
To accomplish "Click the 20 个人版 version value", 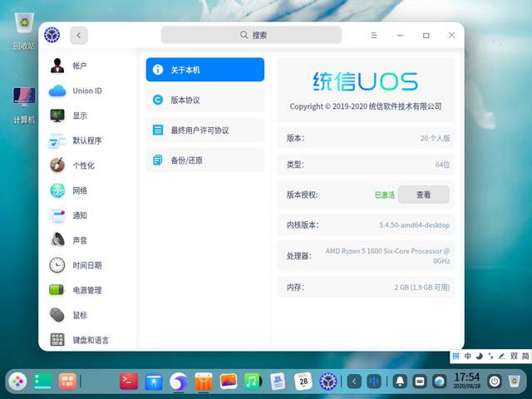I will (x=435, y=138).
